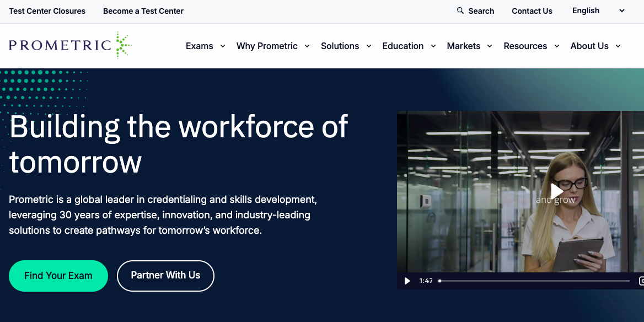Screen dimensions: 644x322
Task: Click the Find Your Exam button
Action: 58,276
